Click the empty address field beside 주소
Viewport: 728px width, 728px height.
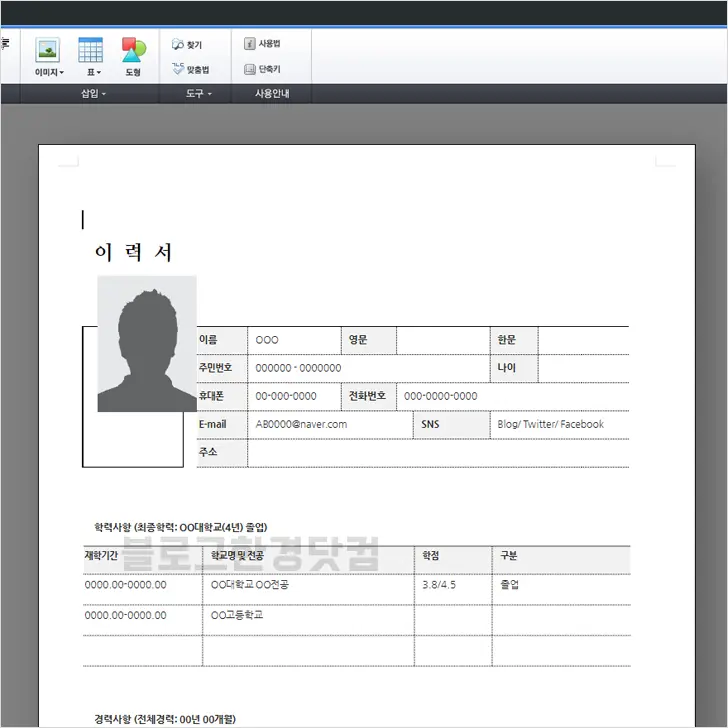pyautogui.click(x=438, y=453)
